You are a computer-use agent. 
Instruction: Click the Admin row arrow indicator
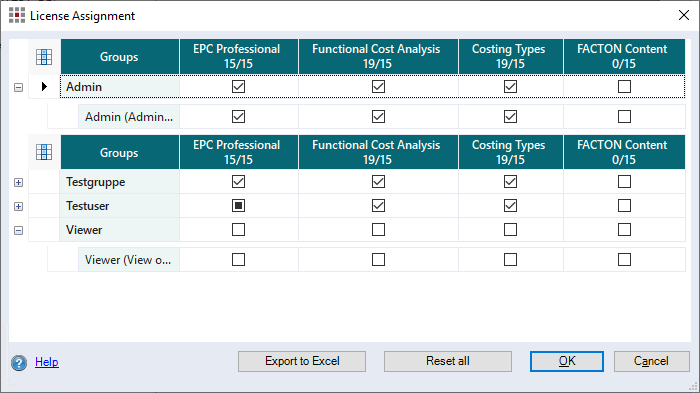click(44, 86)
